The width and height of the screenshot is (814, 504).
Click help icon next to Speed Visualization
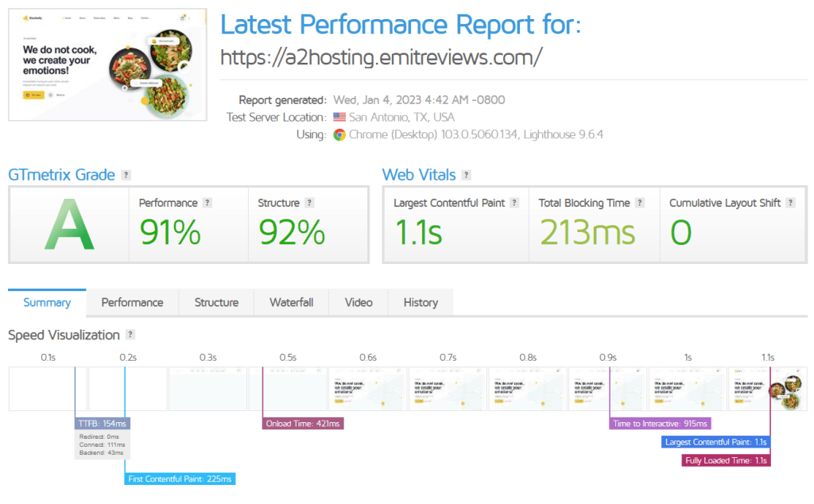pos(130,335)
